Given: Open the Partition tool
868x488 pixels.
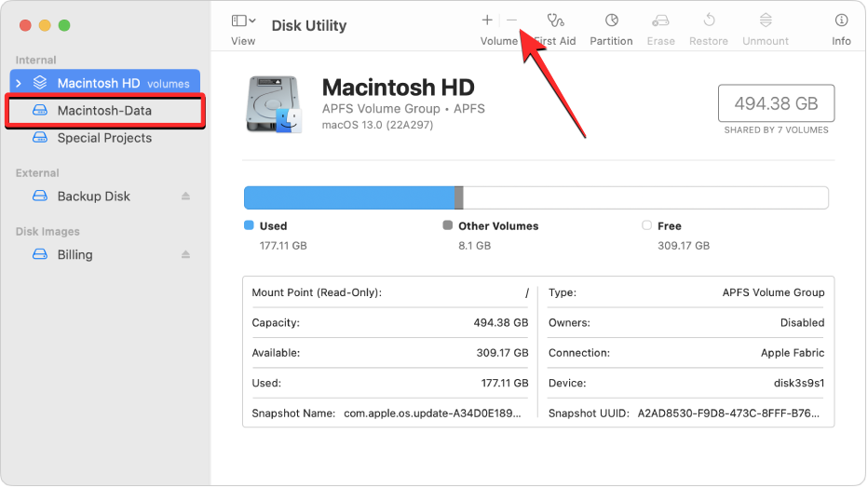Looking at the screenshot, I should pos(611,20).
